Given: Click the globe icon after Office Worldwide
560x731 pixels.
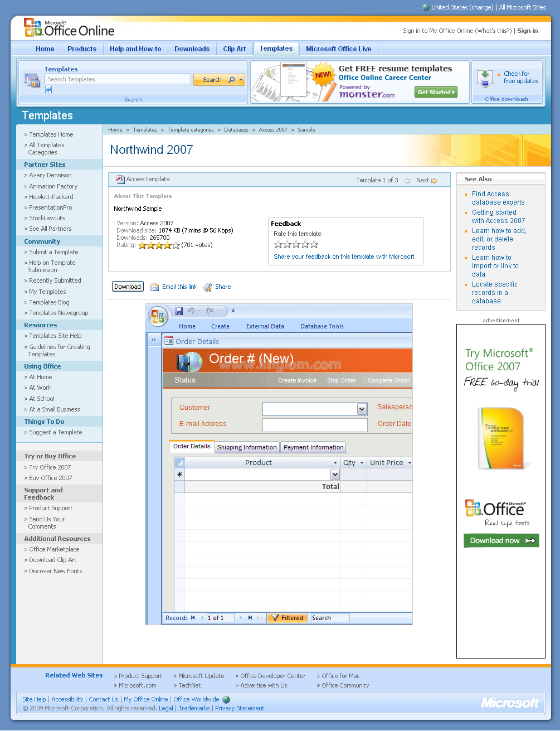Looking at the screenshot, I should click(x=226, y=700).
